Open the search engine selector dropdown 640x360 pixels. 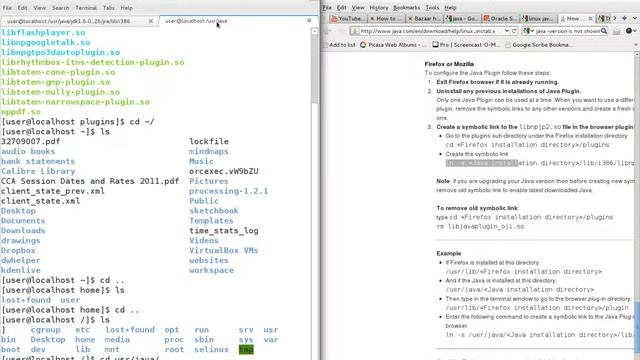[529, 31]
